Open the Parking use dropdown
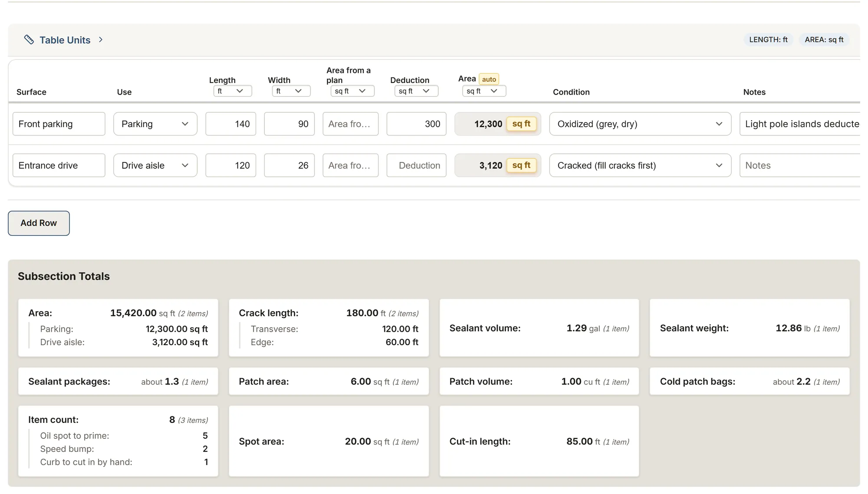868x494 pixels. click(155, 124)
